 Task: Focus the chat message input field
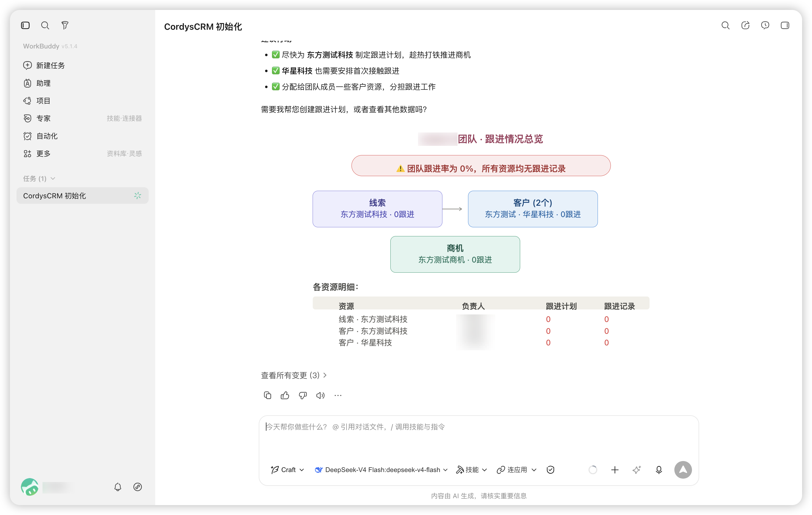[x=478, y=437]
